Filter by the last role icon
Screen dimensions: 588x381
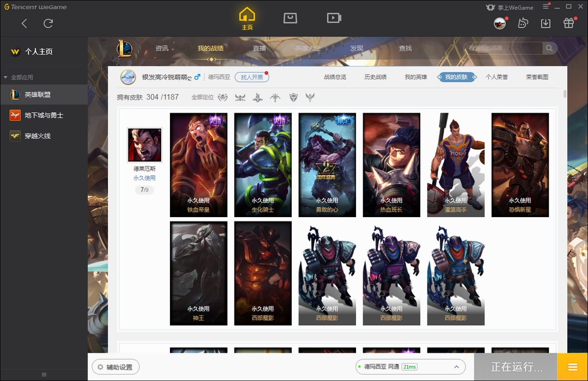pos(310,97)
